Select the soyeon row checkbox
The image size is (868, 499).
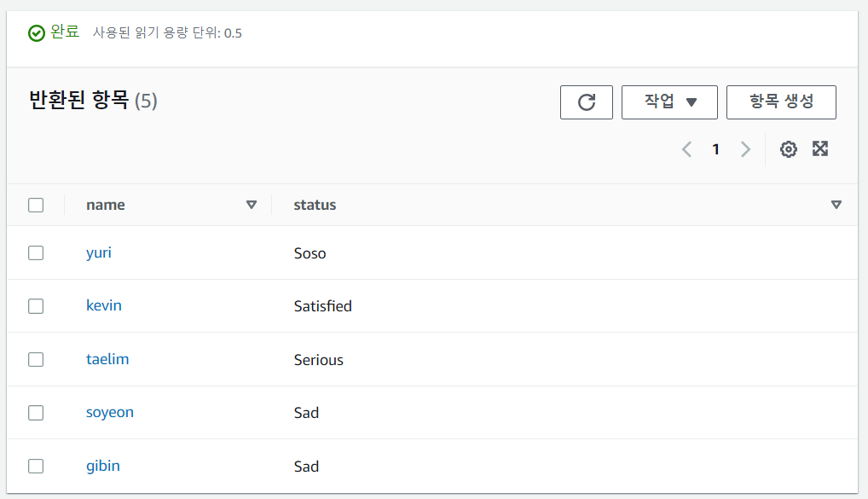click(x=36, y=413)
